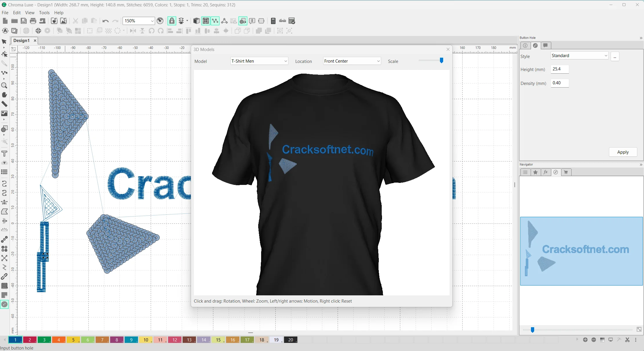Click the zoom in plus icon in status bar
The height and width of the screenshot is (351, 644).
pos(585,340)
